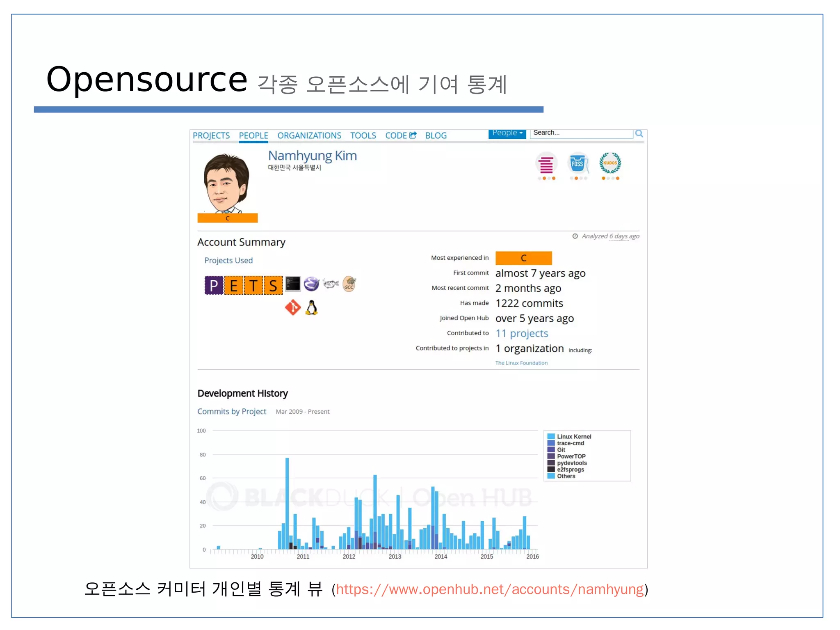
Task: Click the FOSS badge icon
Action: (578, 164)
